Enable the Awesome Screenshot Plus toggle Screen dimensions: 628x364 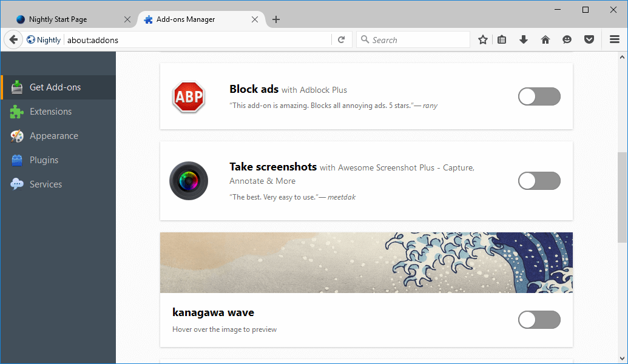pyautogui.click(x=539, y=181)
